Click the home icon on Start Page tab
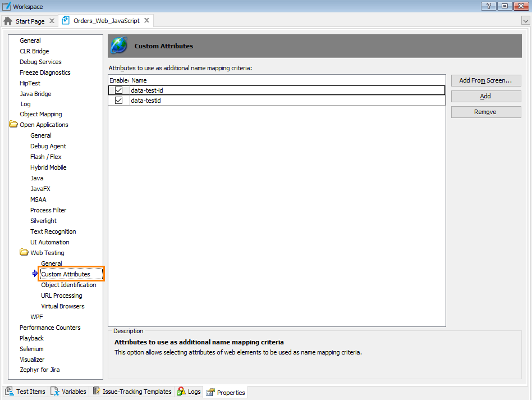Viewport: 532px width, 400px height. pyautogui.click(x=8, y=20)
